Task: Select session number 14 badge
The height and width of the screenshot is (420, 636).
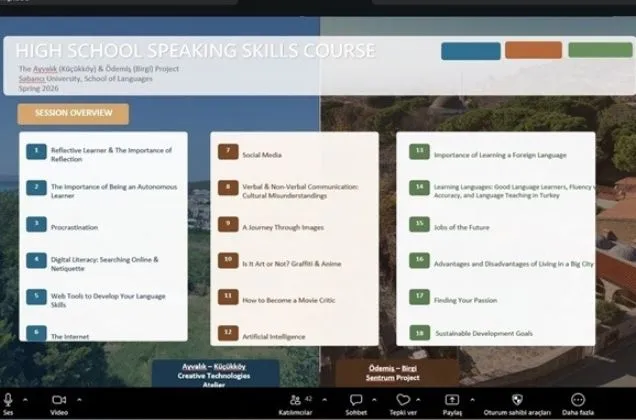Action: (419, 188)
